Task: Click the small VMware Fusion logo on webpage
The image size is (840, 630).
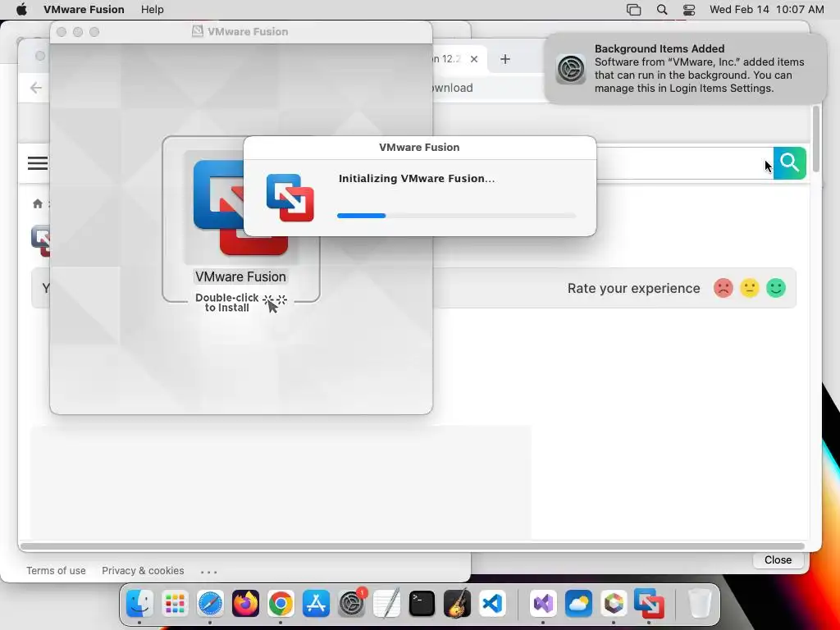Action: click(41, 240)
